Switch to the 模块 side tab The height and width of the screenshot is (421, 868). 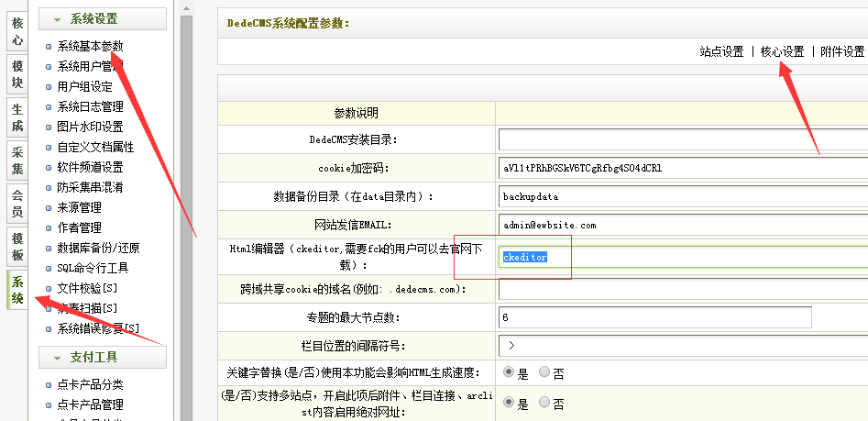point(16,74)
